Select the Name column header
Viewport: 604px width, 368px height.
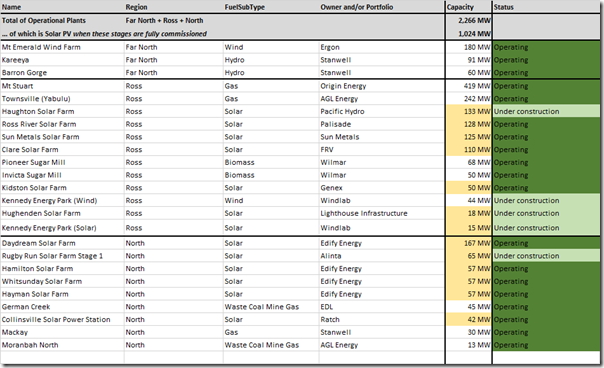pyautogui.click(x=62, y=7)
